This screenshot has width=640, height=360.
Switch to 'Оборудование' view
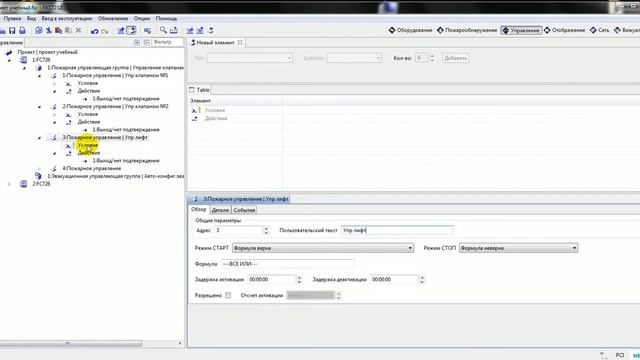coord(410,30)
